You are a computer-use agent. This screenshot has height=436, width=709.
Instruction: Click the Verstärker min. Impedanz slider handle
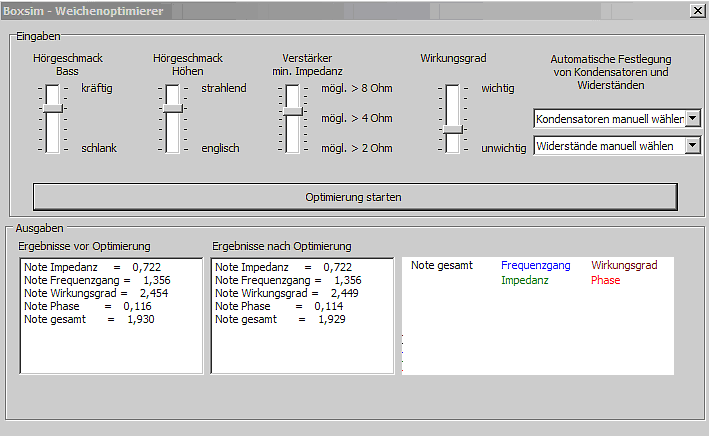point(292,112)
